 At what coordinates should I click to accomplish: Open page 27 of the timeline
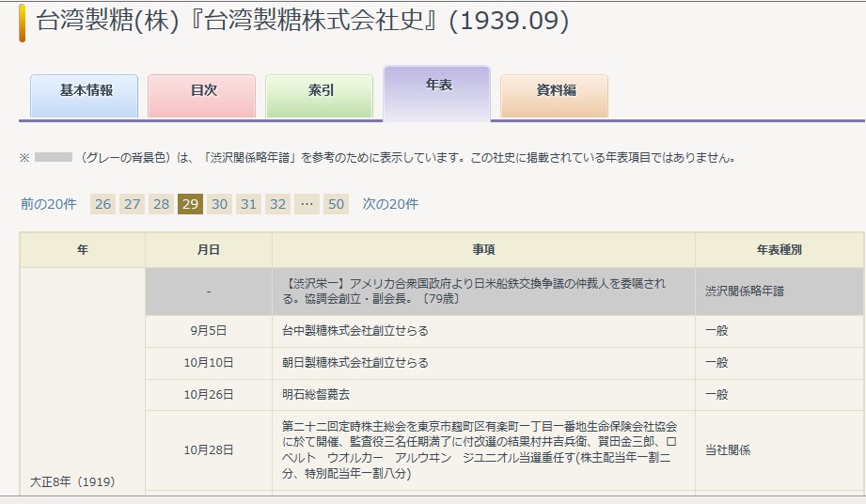pos(132,204)
